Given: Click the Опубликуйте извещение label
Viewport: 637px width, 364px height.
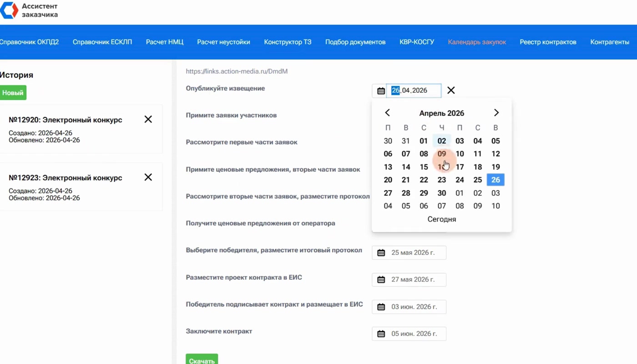Looking at the screenshot, I should click(225, 88).
